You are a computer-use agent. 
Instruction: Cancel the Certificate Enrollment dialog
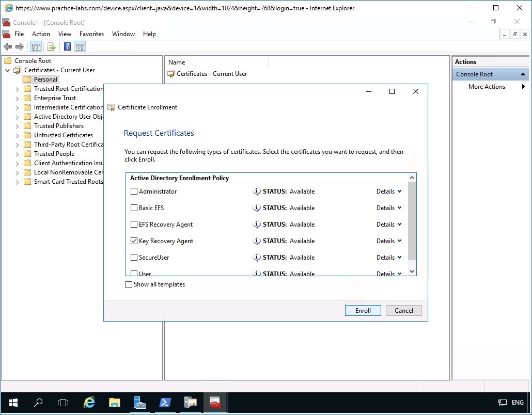click(403, 310)
